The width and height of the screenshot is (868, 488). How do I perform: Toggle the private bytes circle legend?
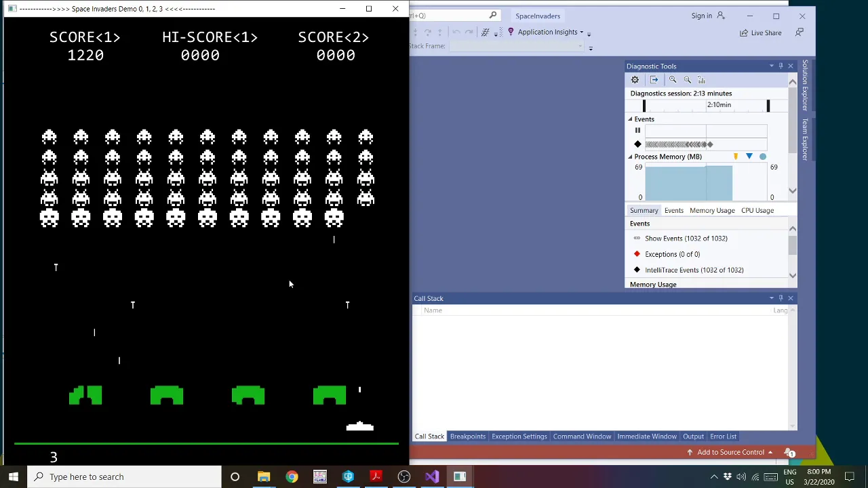pos(763,157)
